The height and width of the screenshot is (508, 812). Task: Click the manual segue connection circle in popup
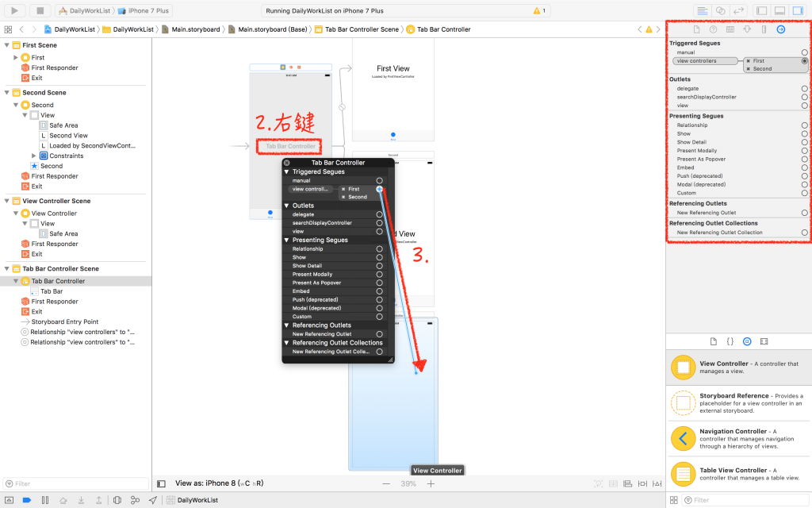pyautogui.click(x=380, y=180)
